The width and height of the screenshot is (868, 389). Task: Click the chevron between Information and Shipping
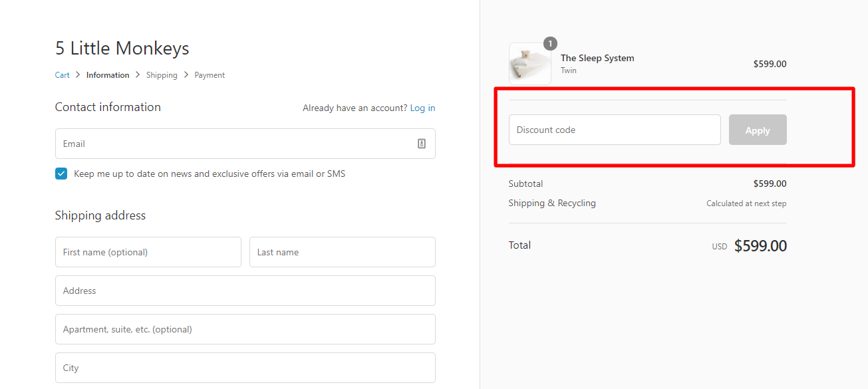pyautogui.click(x=138, y=75)
